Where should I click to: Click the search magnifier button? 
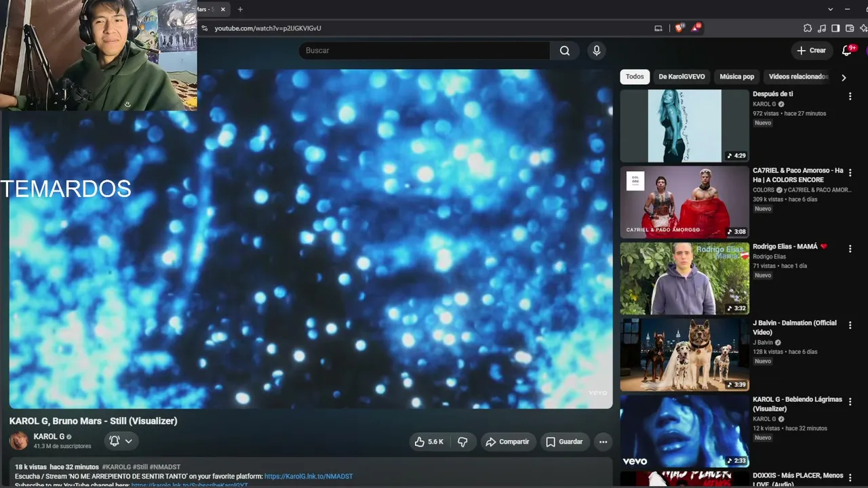[564, 50]
